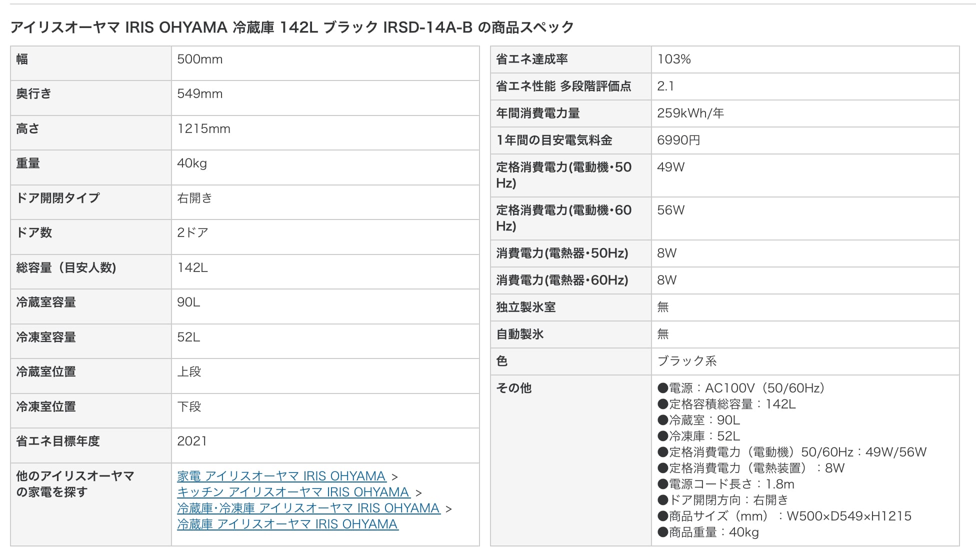Click the 40kg weight value
Viewport: 976px width, 560px height.
(192, 163)
